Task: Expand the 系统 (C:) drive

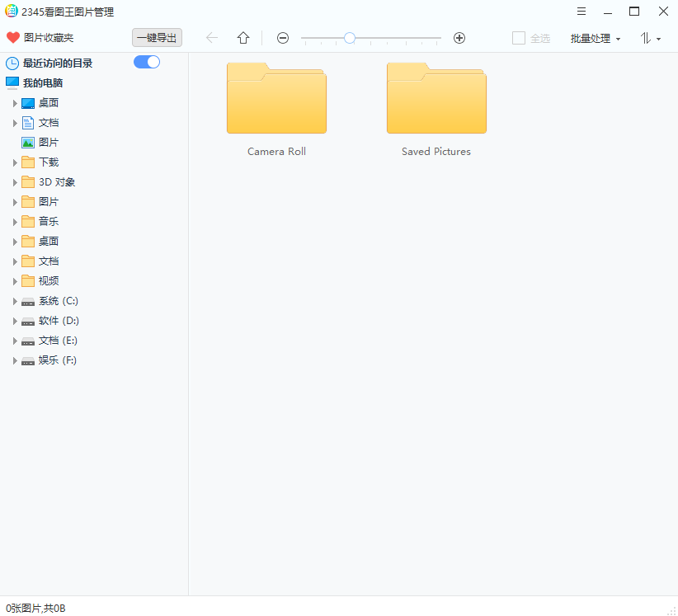Action: [15, 300]
